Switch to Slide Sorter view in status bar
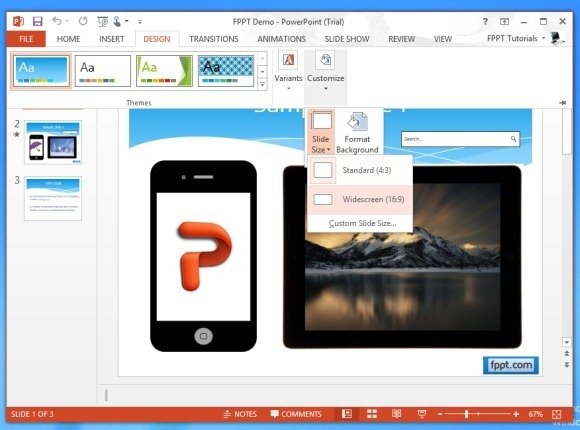580x430 pixels. [372, 414]
